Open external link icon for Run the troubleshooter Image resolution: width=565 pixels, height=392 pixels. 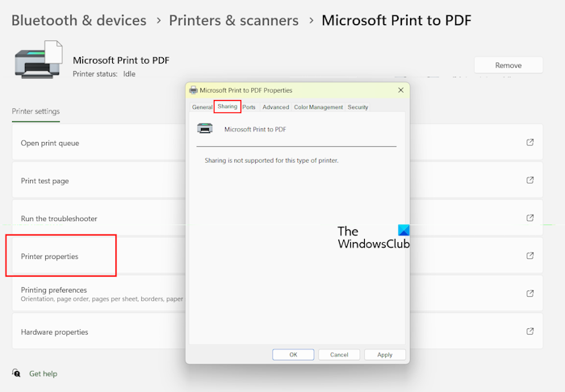coord(529,218)
